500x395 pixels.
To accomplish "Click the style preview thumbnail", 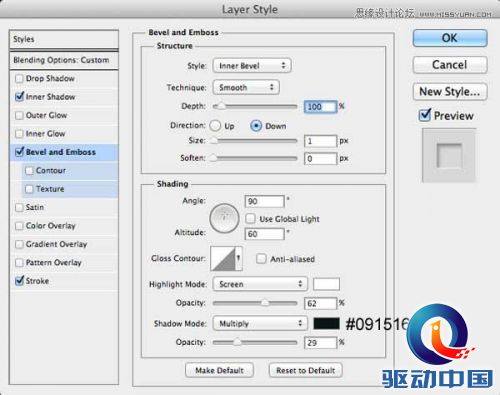I will 449,155.
